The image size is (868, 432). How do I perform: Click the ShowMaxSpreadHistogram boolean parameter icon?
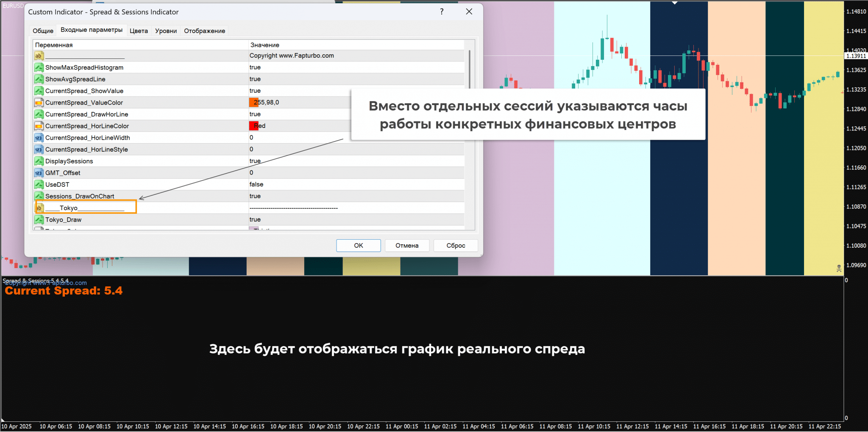(x=39, y=67)
